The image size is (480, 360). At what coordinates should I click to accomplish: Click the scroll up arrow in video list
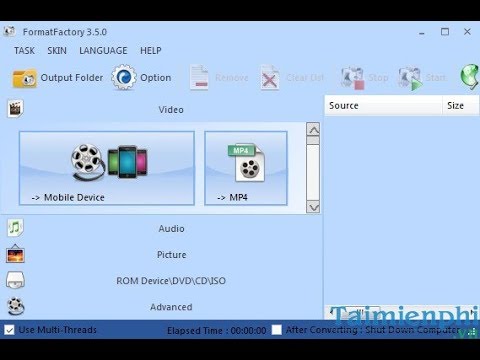(313, 130)
